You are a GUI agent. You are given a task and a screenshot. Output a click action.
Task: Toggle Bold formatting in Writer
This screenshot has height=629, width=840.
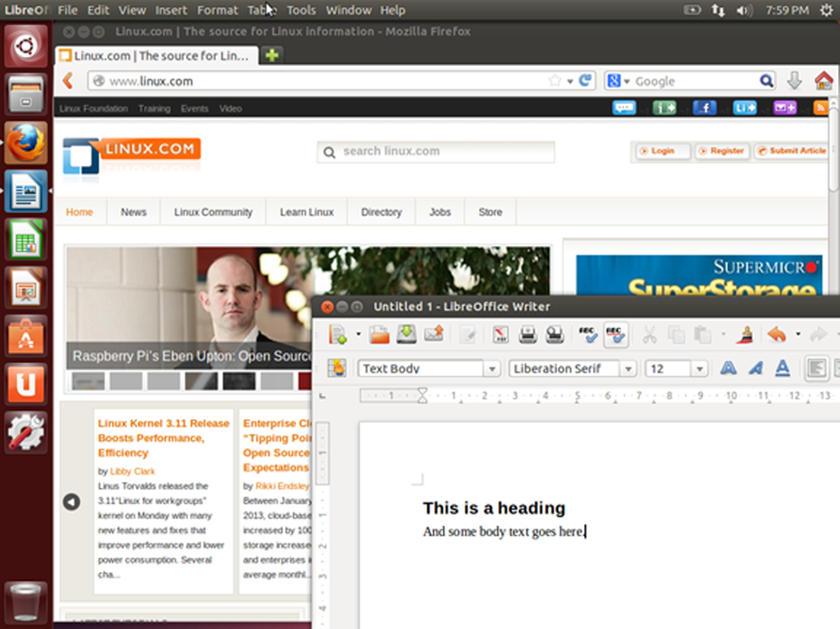coord(728,369)
